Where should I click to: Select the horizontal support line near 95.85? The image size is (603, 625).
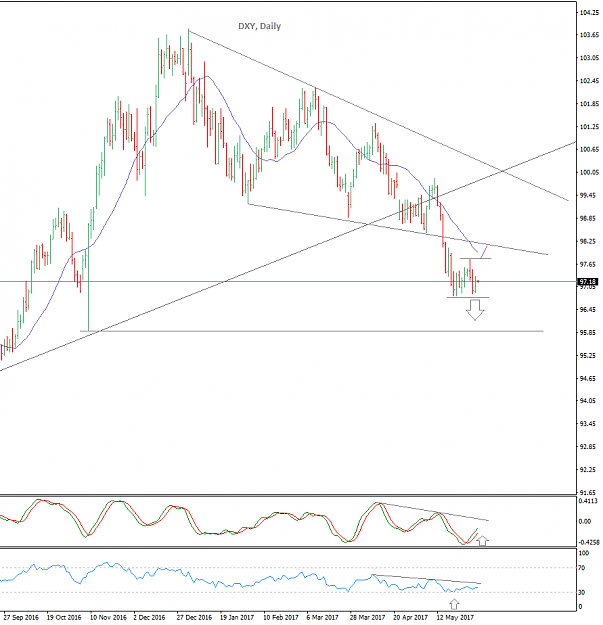tap(312, 331)
